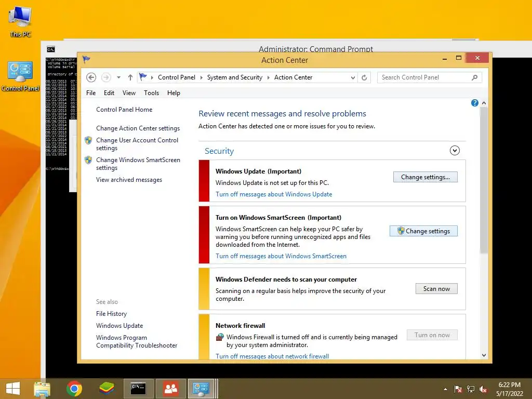This screenshot has width=532, height=399.
Task: Open File History under See also
Action: 111,314
